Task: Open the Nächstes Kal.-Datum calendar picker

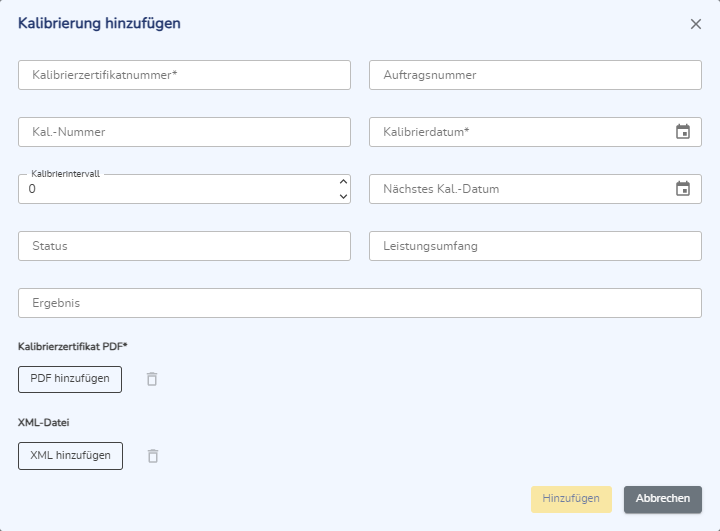Action: point(683,189)
